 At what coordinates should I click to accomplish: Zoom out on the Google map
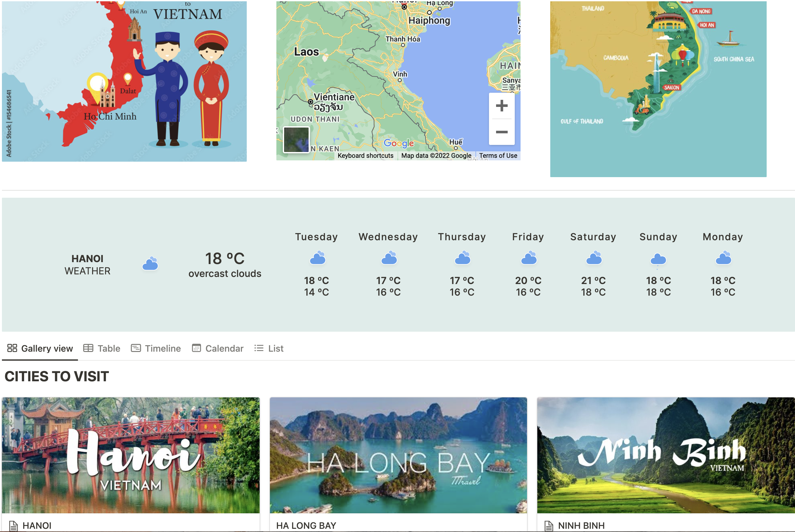(x=502, y=132)
